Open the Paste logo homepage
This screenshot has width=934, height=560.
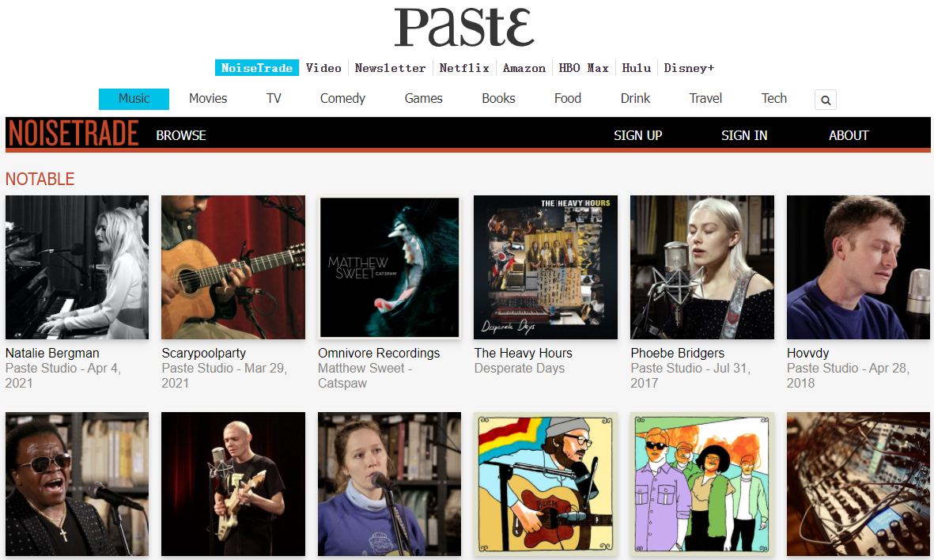coord(464,28)
